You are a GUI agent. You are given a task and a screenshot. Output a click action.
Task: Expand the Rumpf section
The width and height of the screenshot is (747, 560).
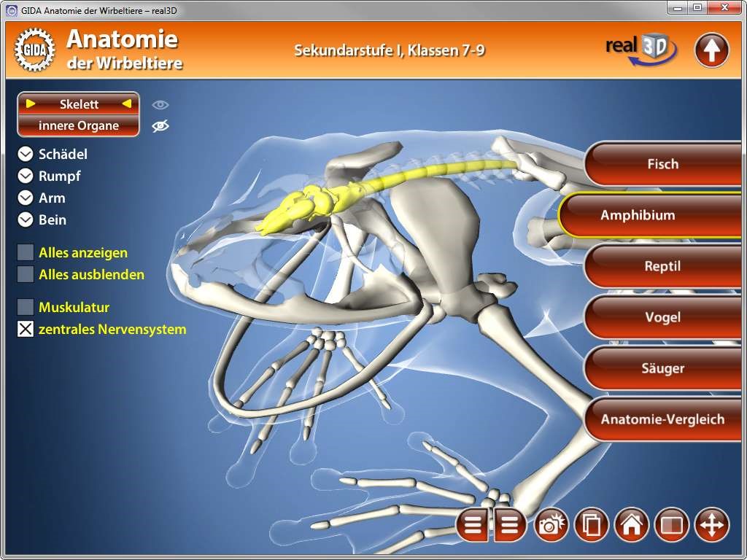tap(26, 176)
